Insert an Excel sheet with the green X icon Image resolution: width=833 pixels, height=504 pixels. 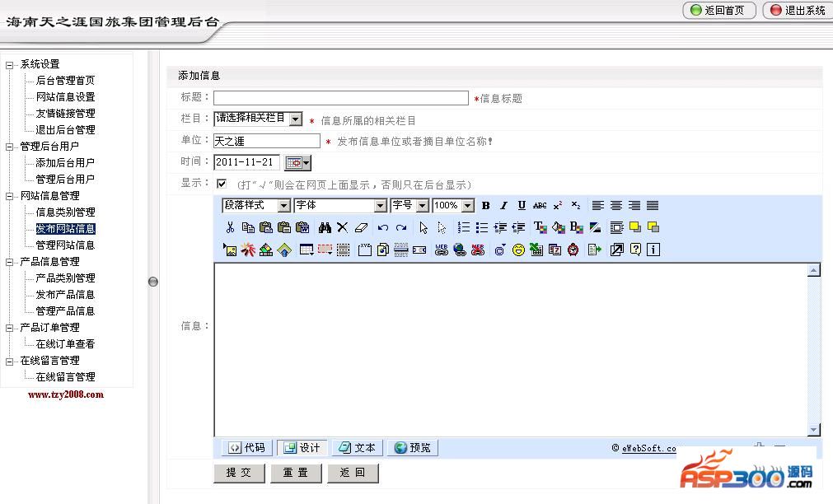pos(536,250)
